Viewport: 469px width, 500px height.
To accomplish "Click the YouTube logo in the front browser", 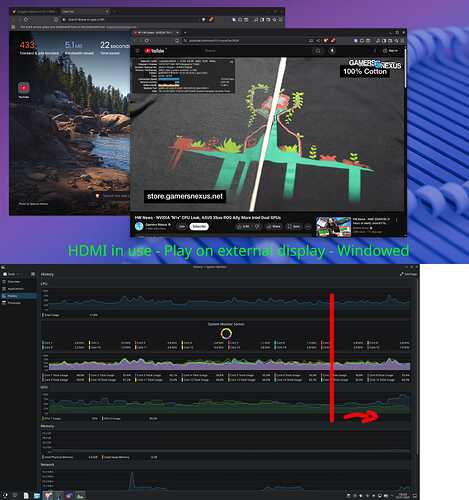I will point(154,51).
